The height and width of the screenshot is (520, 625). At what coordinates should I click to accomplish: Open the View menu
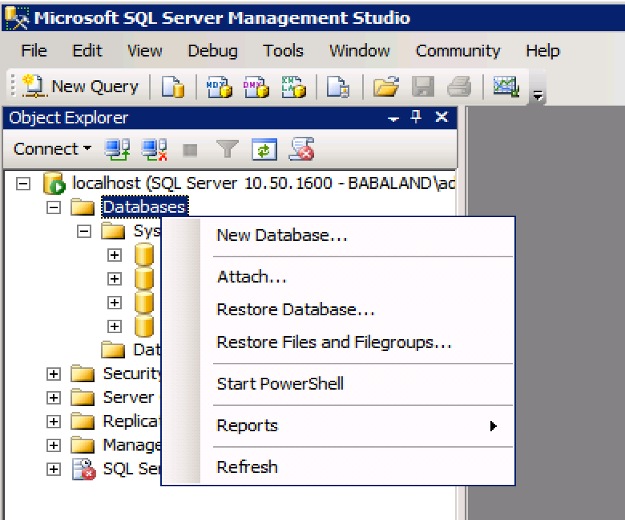(x=144, y=51)
